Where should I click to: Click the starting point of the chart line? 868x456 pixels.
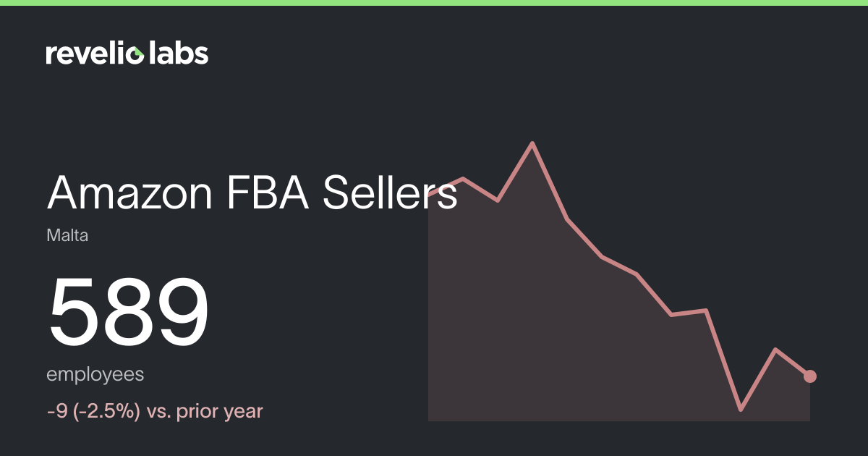(x=429, y=195)
